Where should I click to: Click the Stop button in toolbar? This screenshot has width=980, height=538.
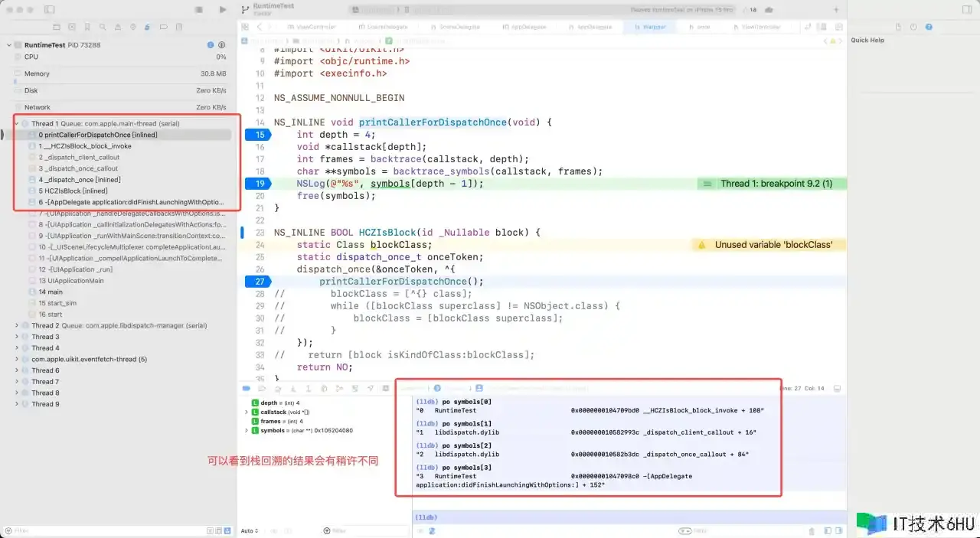pos(199,10)
